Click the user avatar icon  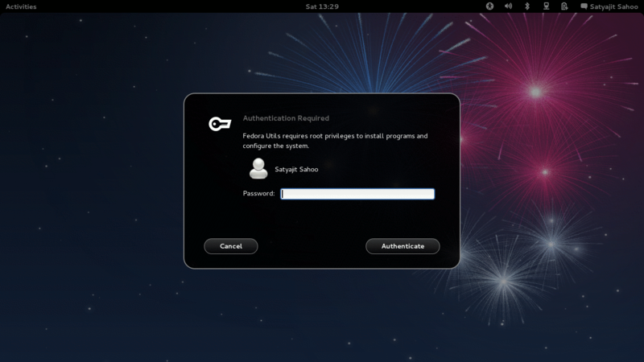pyautogui.click(x=258, y=169)
